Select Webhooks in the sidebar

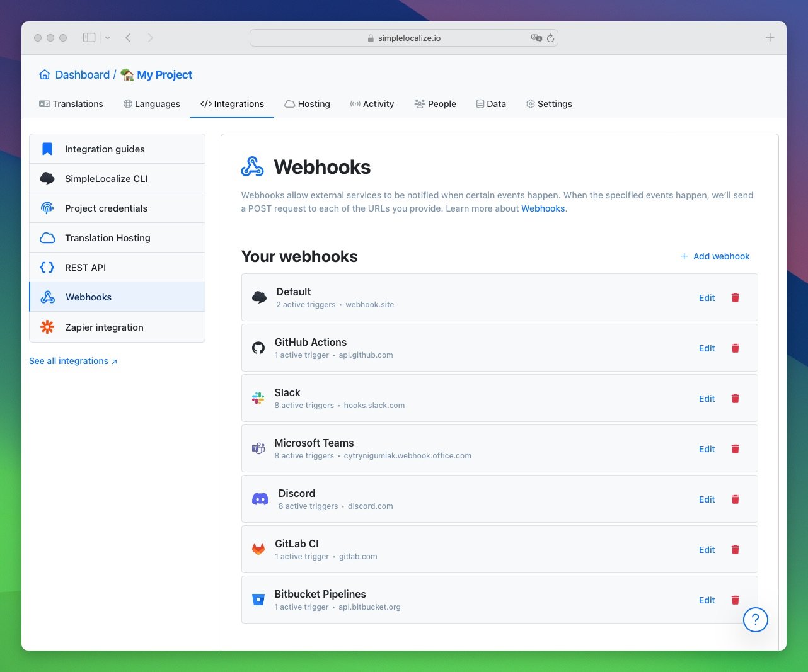[x=117, y=297]
